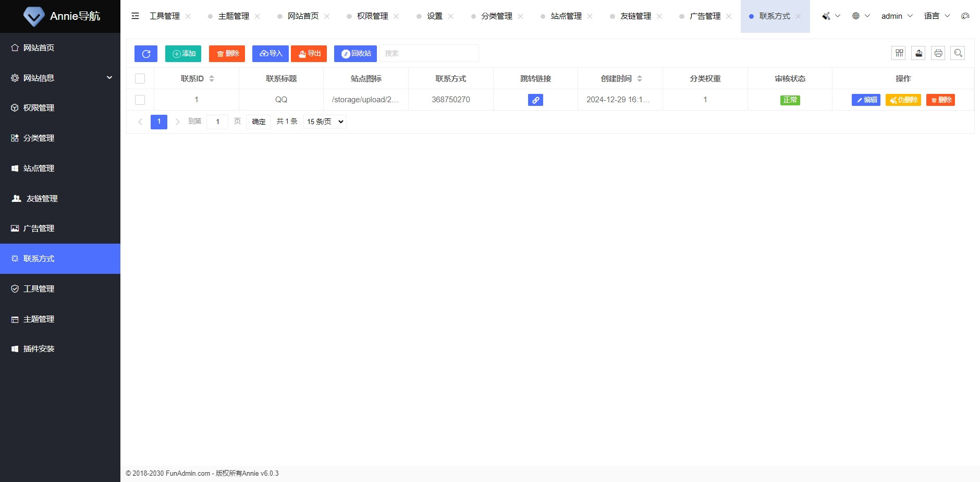Click the globe language icon in top bar
This screenshot has width=980, height=482.
point(855,16)
